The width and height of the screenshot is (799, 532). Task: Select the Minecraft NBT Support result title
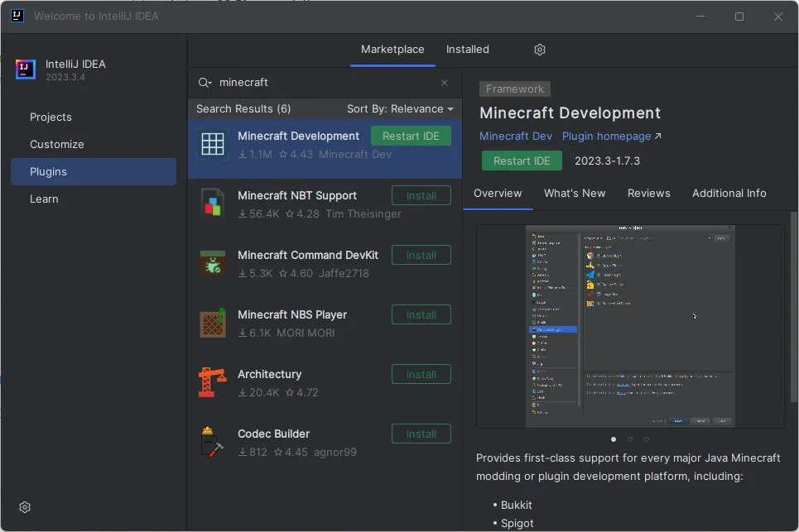pyautogui.click(x=297, y=195)
